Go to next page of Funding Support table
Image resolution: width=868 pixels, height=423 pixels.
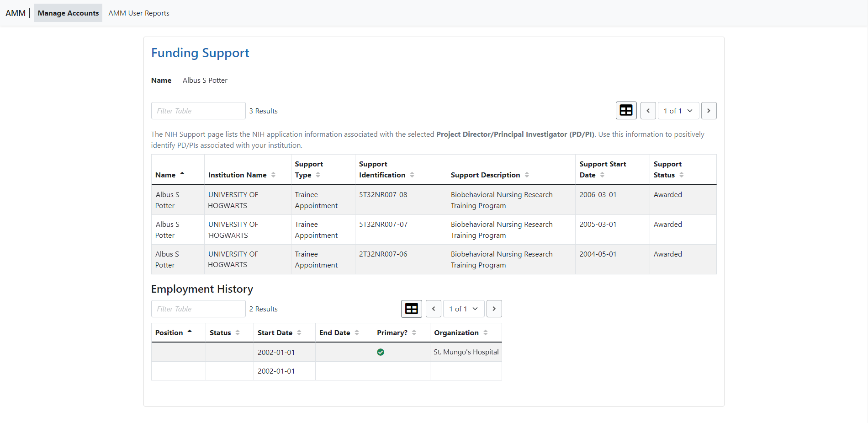[x=709, y=111]
